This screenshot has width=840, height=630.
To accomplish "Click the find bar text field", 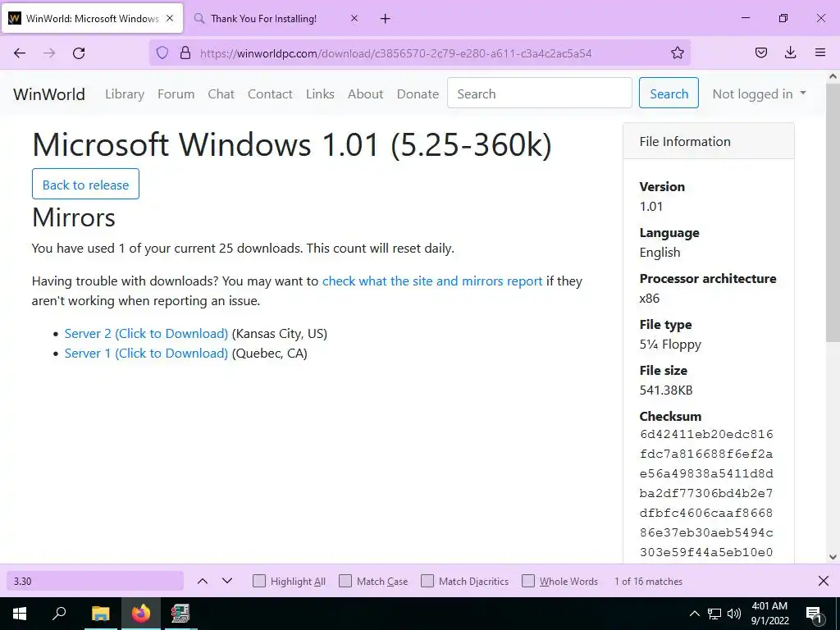I will tap(95, 581).
